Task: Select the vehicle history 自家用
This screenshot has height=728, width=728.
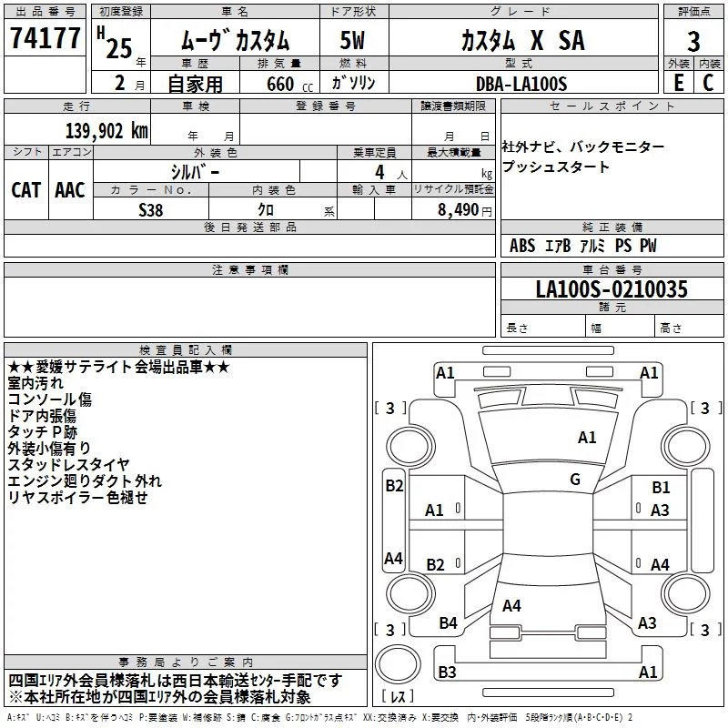Action: pos(195,84)
